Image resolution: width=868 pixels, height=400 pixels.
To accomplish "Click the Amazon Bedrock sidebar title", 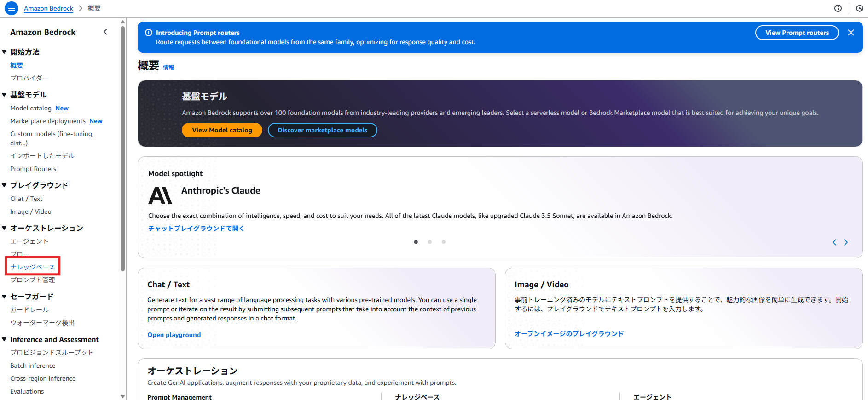I will coord(43,32).
